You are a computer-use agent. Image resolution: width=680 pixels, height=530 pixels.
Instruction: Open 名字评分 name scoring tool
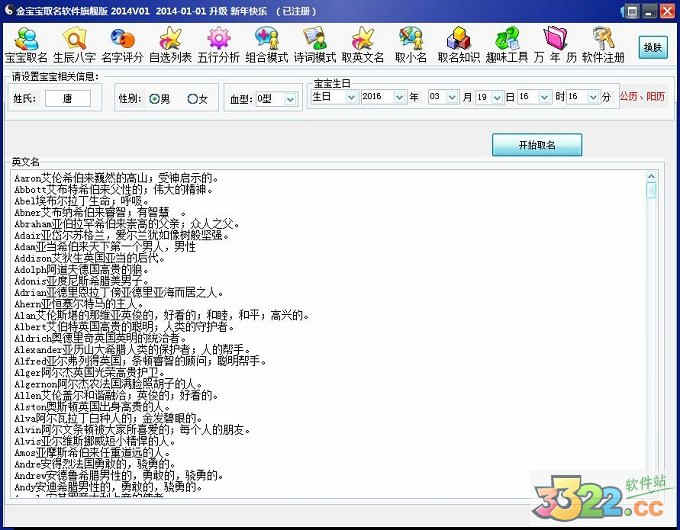(x=122, y=45)
